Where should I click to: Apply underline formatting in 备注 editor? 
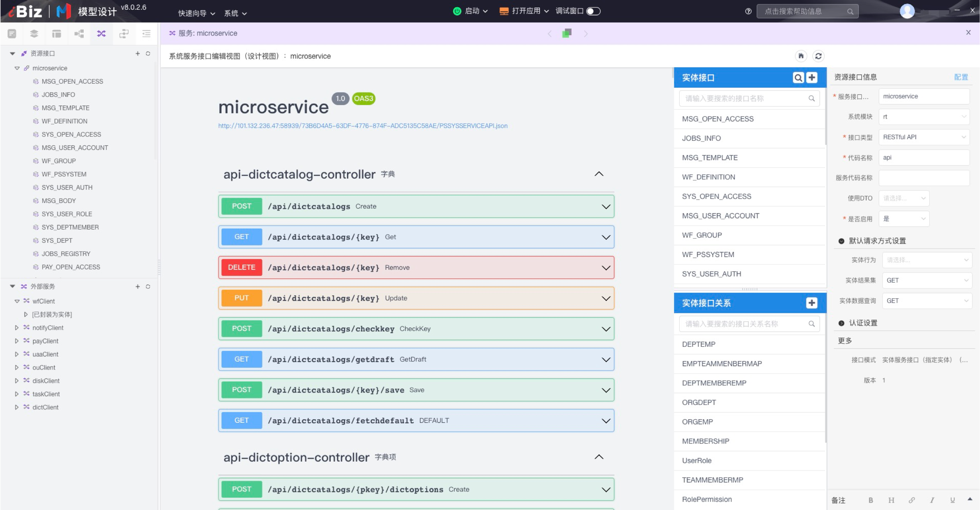[x=953, y=500]
